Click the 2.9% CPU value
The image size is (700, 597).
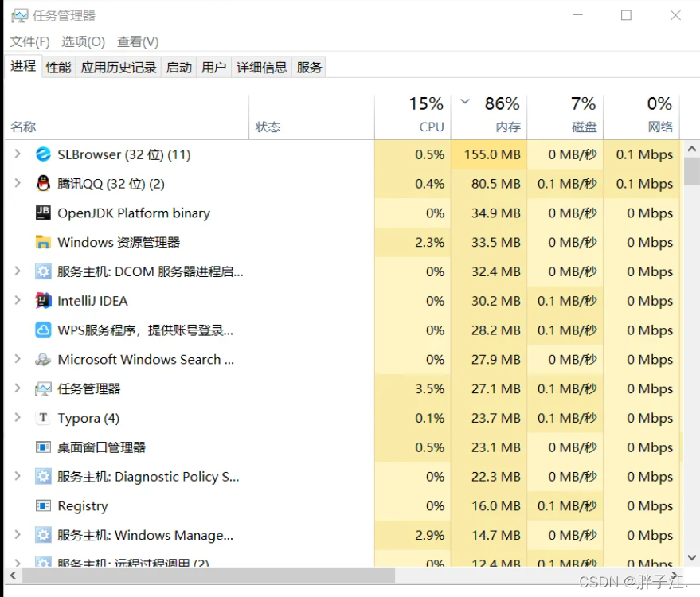(x=429, y=535)
